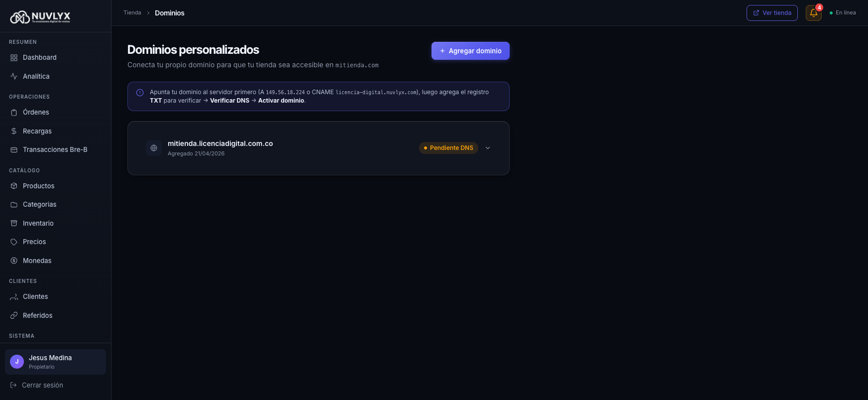
Task: Click the NUVLYX logo
Action: 40,16
